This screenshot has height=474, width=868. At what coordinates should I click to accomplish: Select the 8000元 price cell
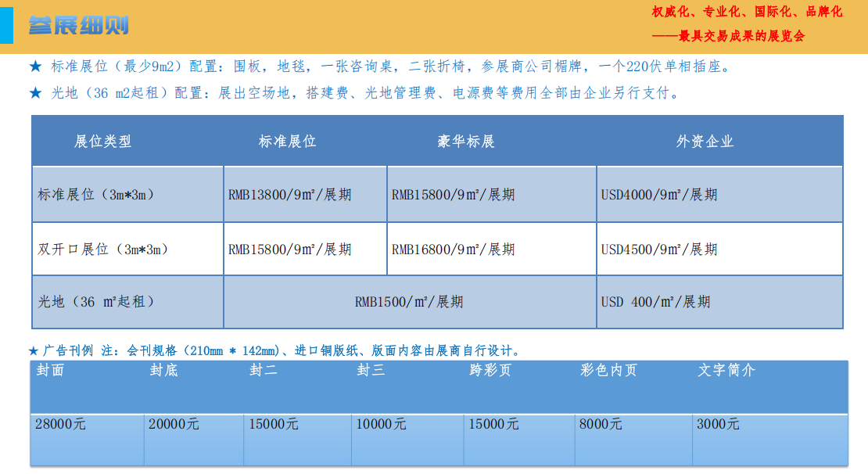point(601,424)
